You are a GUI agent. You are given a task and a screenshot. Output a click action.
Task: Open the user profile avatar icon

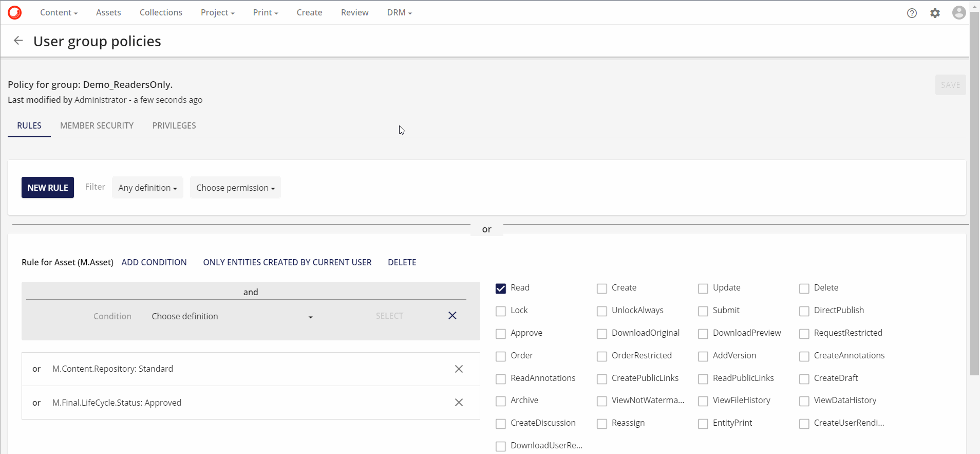(x=959, y=13)
